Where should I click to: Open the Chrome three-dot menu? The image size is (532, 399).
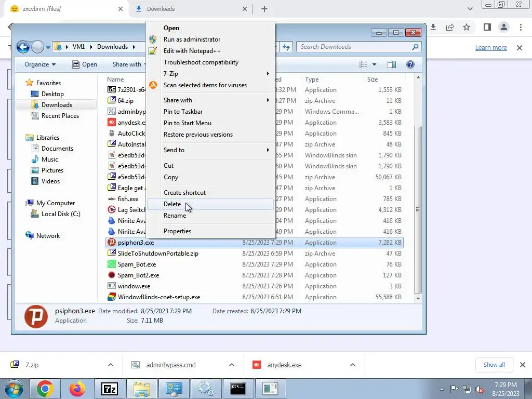point(521,27)
